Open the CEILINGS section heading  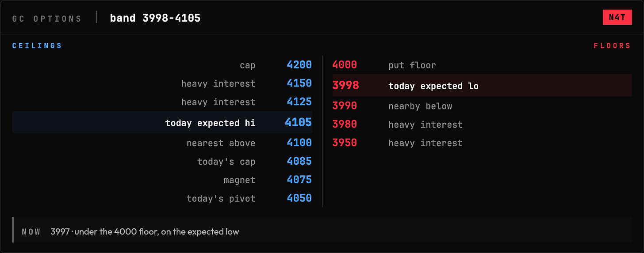(37, 45)
